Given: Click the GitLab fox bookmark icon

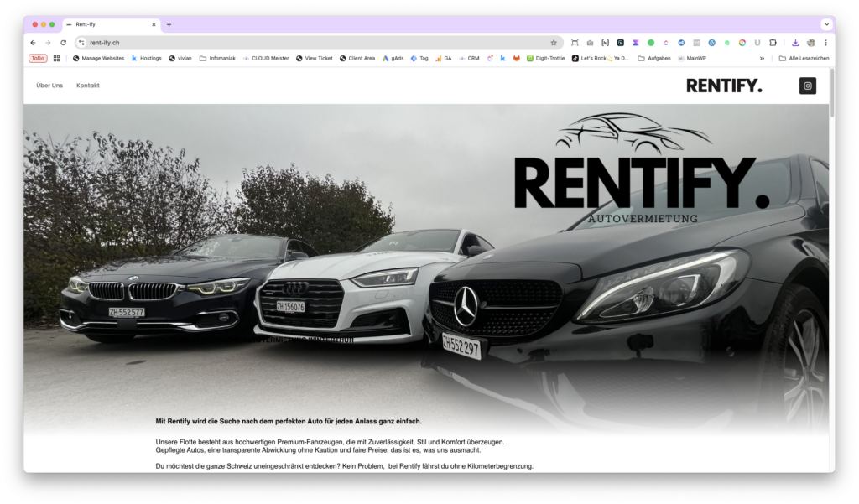Looking at the screenshot, I should coord(516,58).
